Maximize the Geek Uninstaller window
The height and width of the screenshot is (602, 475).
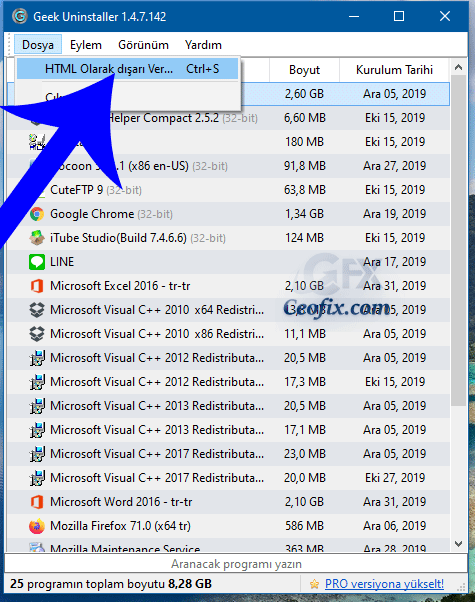tap(399, 16)
